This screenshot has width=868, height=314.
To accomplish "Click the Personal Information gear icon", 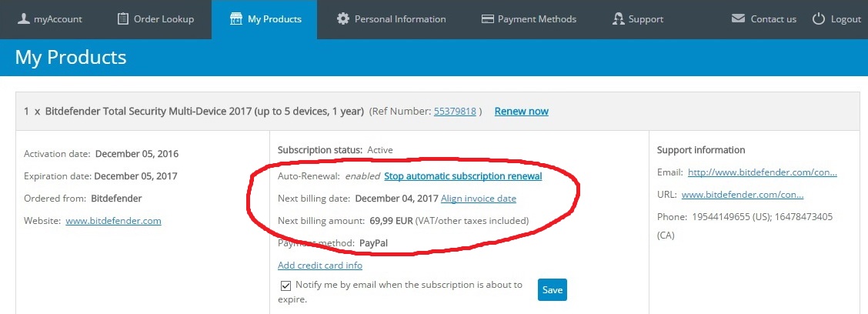I will click(343, 18).
